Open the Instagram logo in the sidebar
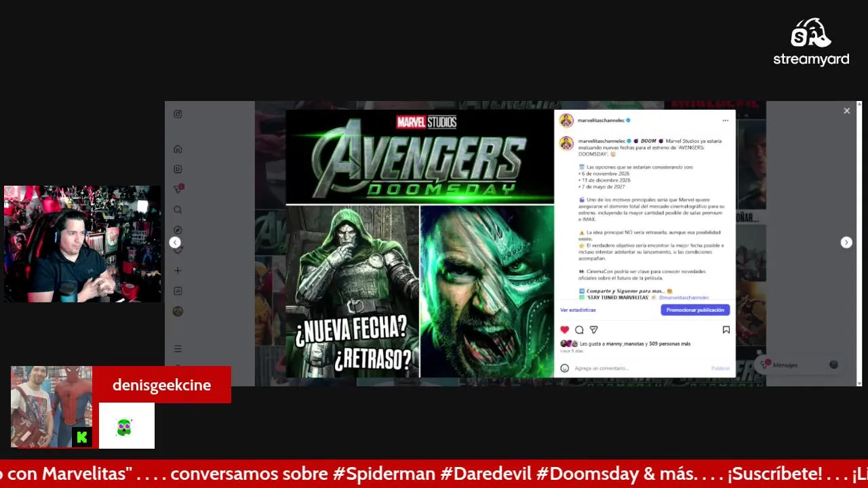 coord(178,115)
